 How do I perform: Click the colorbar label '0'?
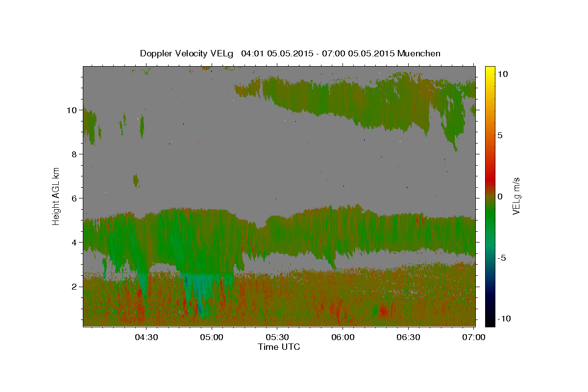point(500,196)
